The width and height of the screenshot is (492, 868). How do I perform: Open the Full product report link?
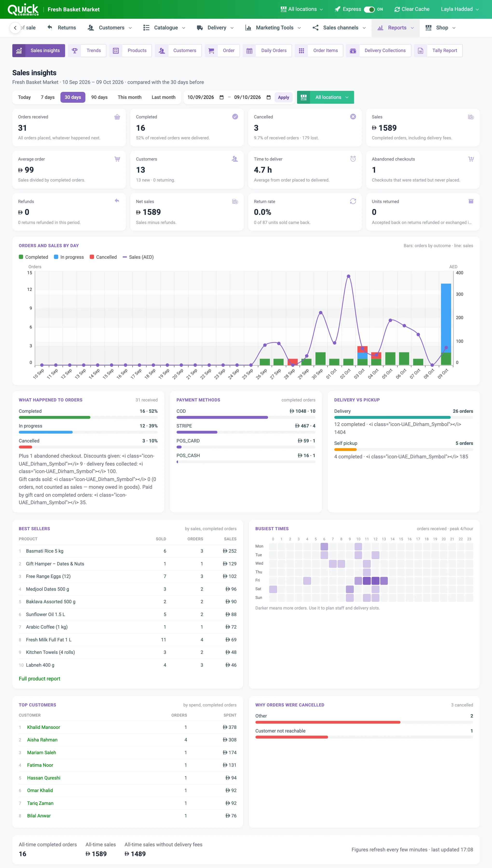40,678
